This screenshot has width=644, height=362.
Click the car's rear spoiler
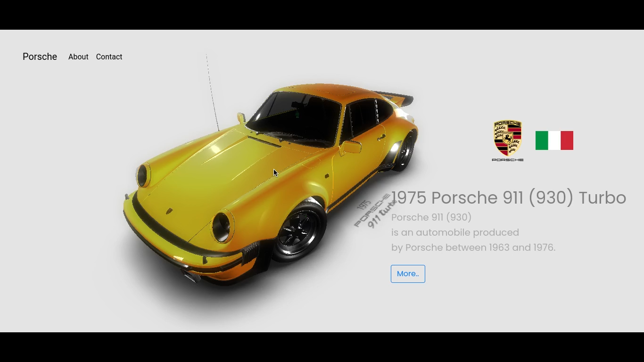pyautogui.click(x=395, y=98)
